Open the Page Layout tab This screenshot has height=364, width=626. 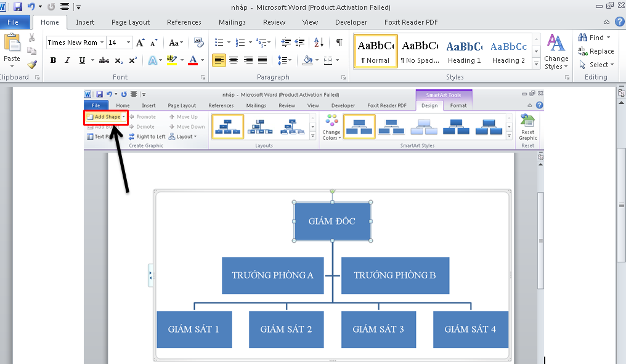pos(131,22)
